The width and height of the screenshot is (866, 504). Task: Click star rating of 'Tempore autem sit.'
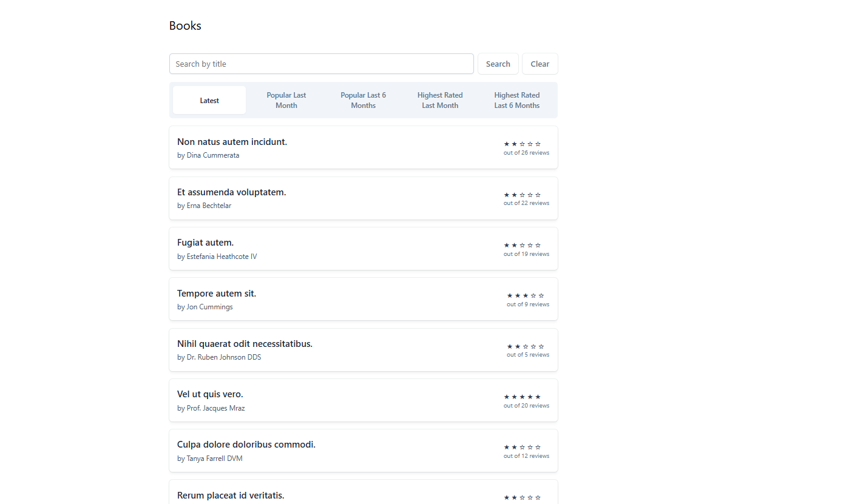pos(526,295)
